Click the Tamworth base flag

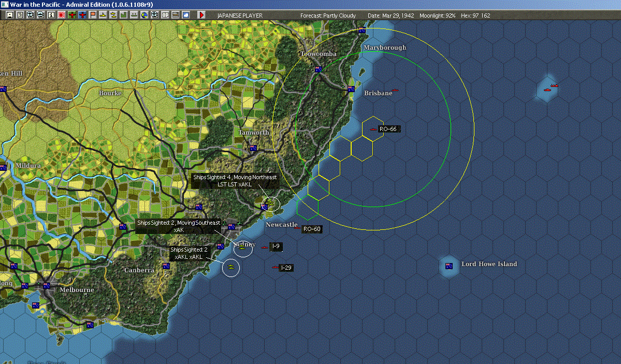[253, 148]
